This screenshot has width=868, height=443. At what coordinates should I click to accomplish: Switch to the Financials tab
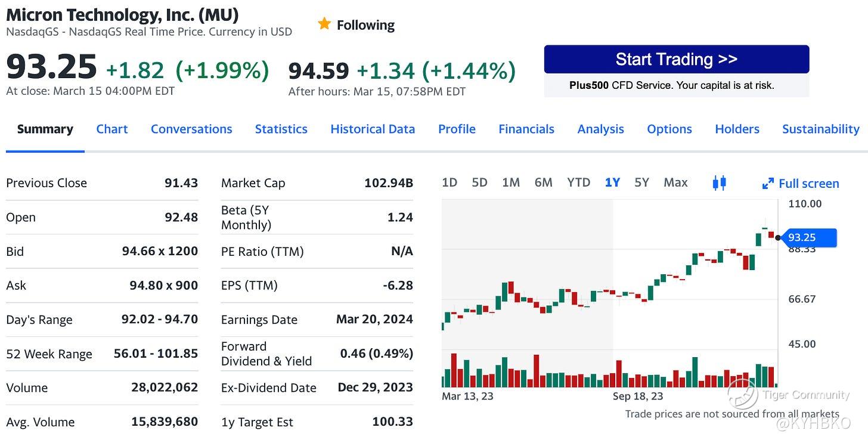click(x=526, y=129)
